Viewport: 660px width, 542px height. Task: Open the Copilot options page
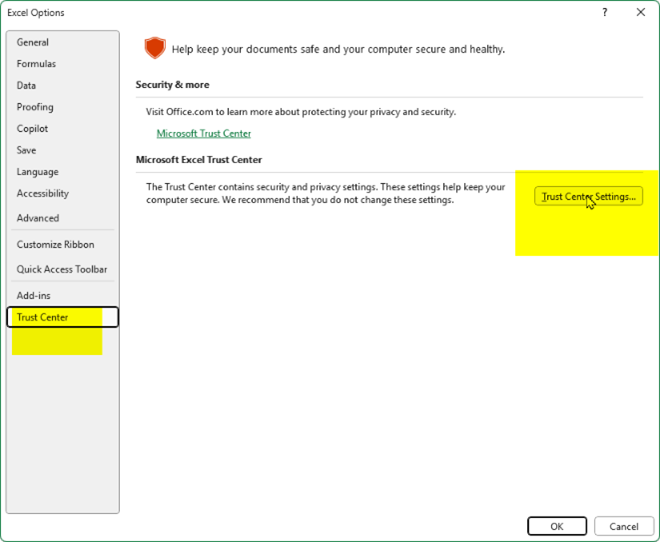[x=32, y=129]
